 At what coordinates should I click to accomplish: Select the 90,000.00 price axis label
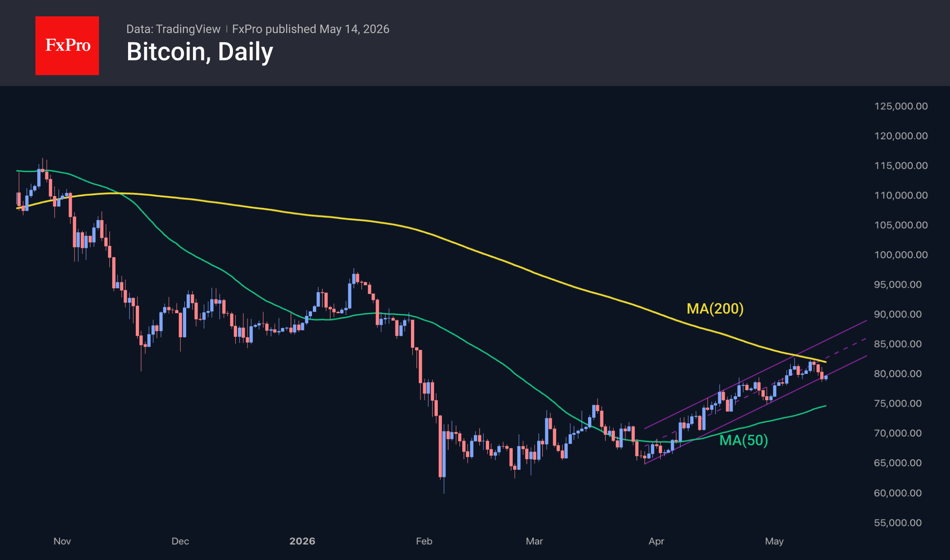click(898, 314)
